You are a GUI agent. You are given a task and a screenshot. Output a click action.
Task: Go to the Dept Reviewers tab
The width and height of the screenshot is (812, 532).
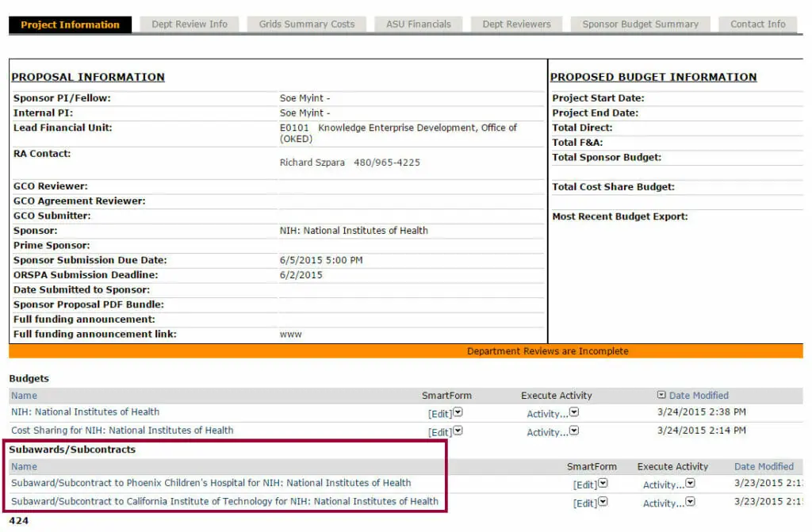click(x=516, y=25)
